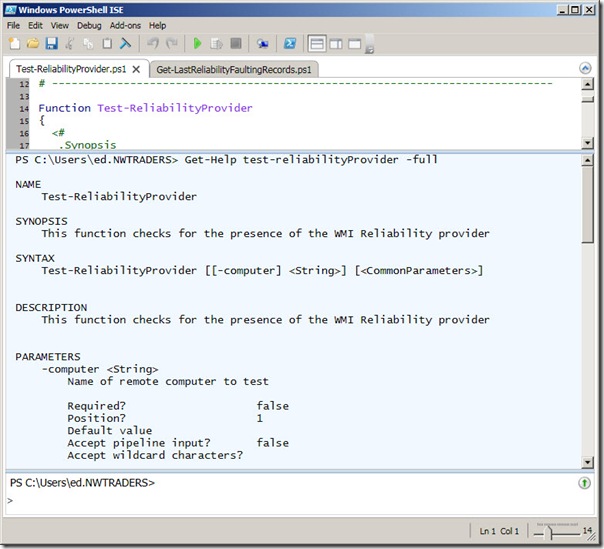Open the File menu
This screenshot has width=604, height=549.
(13, 25)
